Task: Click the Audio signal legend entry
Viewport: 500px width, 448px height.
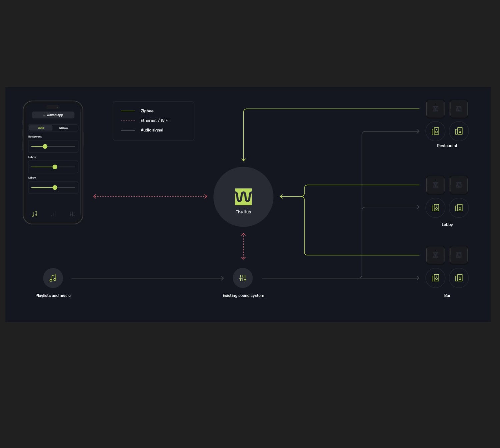Action: (152, 130)
